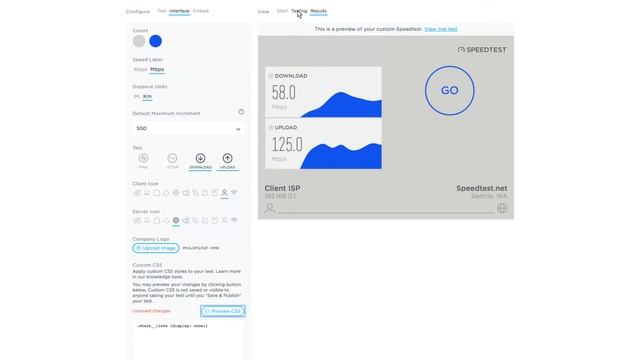
Task: Open the Default Maximum Increment dropdown showing 500
Action: pos(188,129)
